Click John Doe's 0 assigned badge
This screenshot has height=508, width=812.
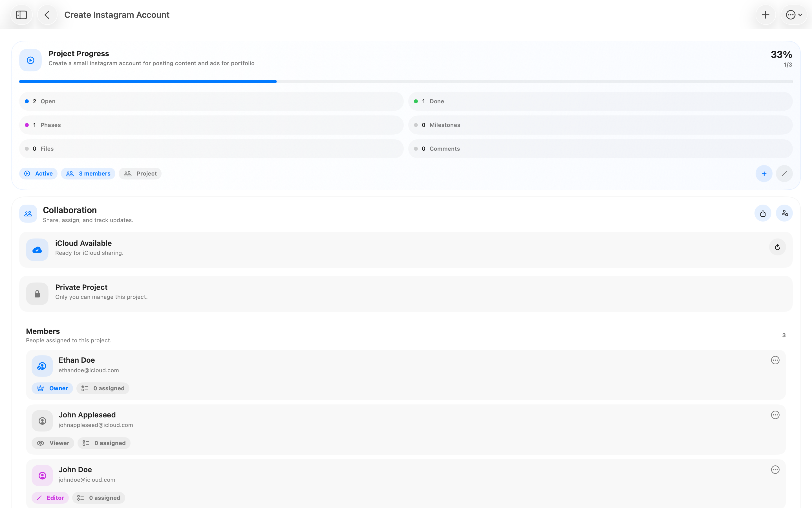[99, 498]
